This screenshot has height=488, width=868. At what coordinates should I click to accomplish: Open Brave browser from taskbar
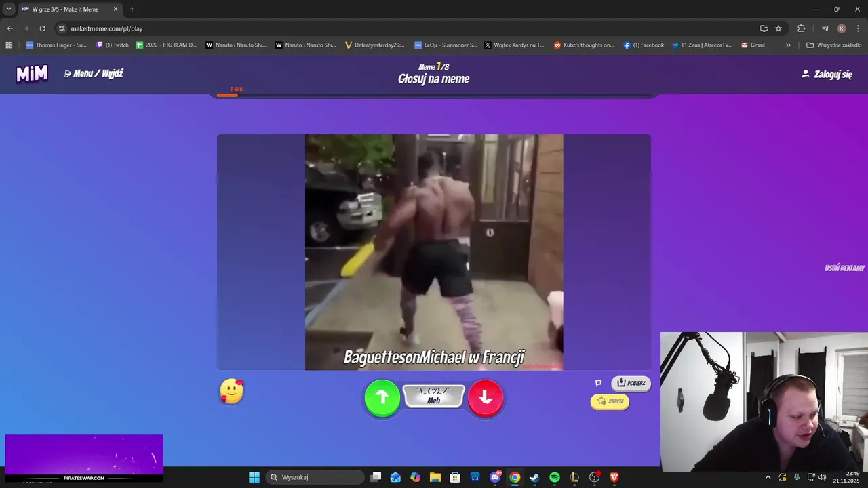click(x=614, y=477)
